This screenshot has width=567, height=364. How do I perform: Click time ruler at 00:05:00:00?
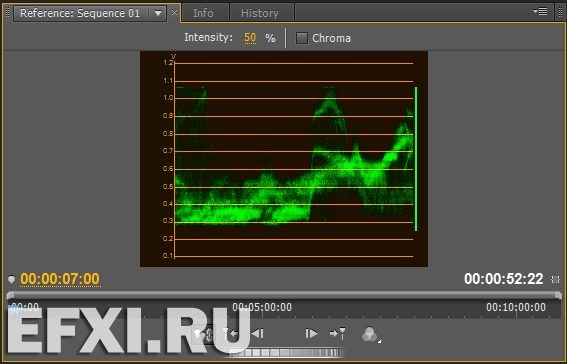[262, 307]
